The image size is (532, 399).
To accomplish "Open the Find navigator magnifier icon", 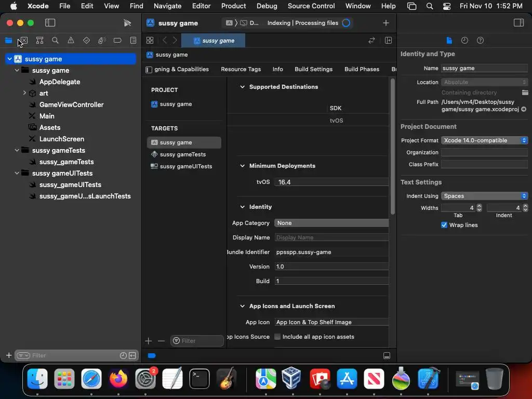I will (55, 41).
